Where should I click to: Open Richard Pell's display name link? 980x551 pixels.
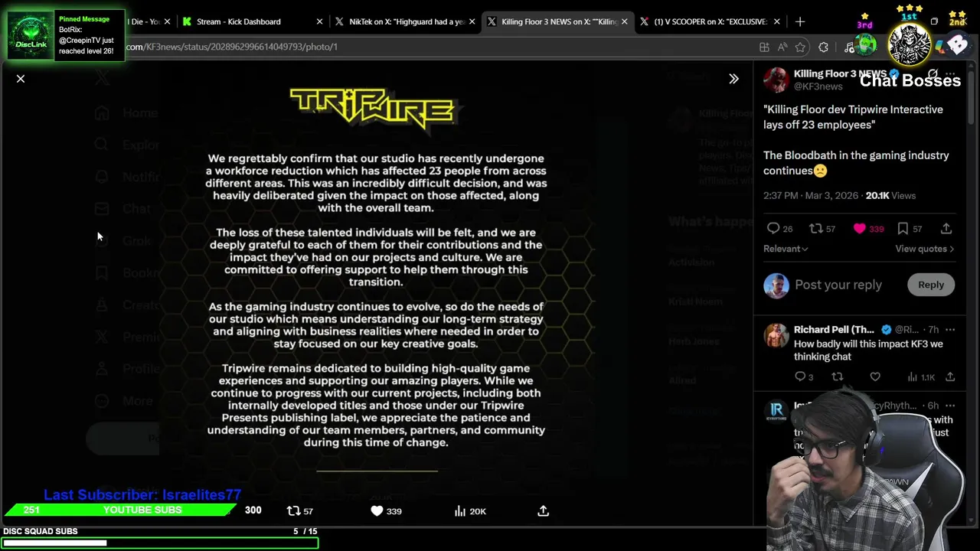click(835, 330)
